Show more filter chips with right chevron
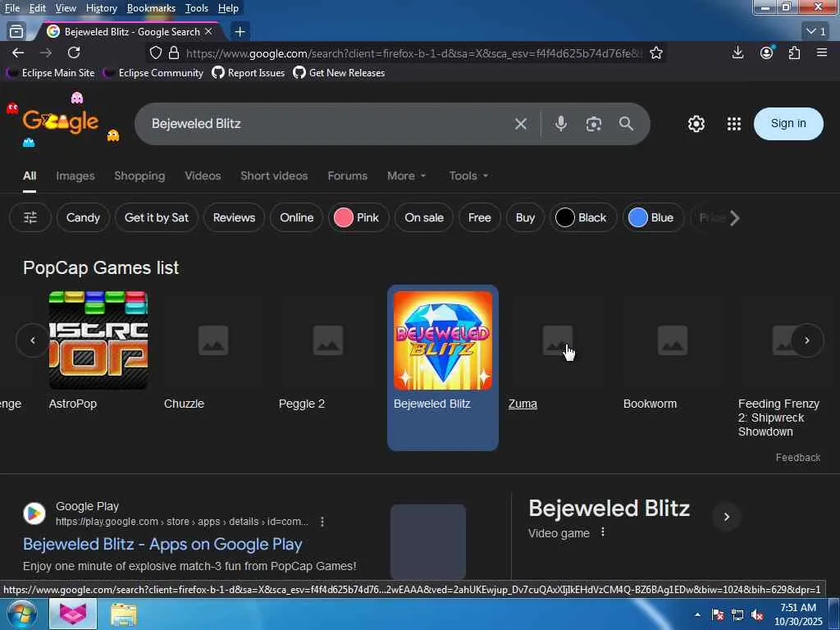840x630 pixels. (x=734, y=217)
